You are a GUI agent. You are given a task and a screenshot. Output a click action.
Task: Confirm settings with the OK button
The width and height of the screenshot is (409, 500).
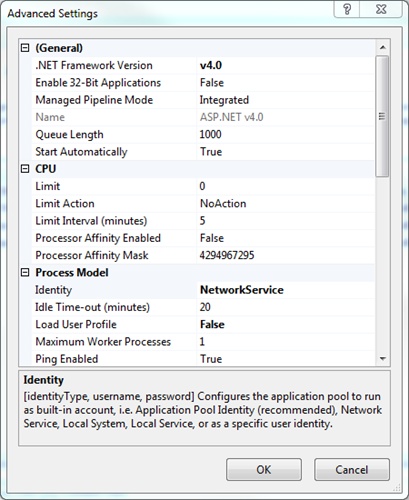point(264,469)
